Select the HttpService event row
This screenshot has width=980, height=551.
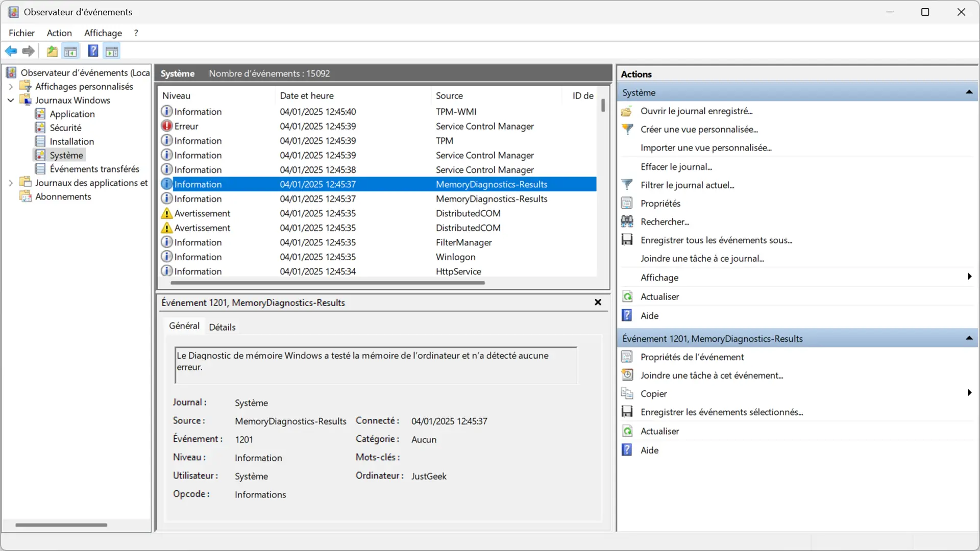tap(378, 271)
